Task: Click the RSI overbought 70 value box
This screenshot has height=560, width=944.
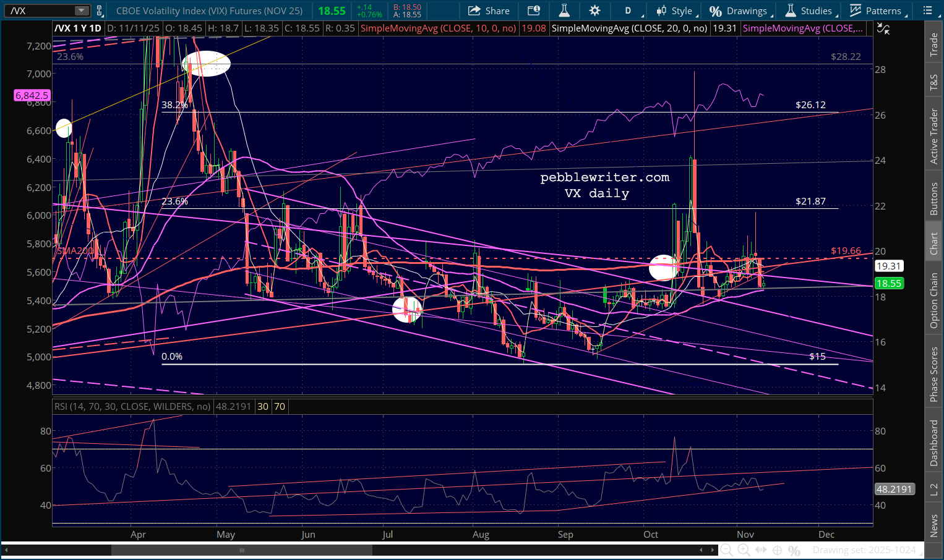Action: 280,406
